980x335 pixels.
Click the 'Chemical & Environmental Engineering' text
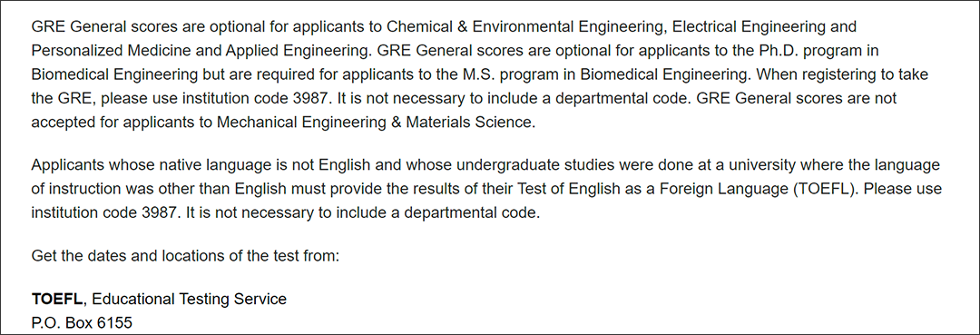[x=519, y=27]
